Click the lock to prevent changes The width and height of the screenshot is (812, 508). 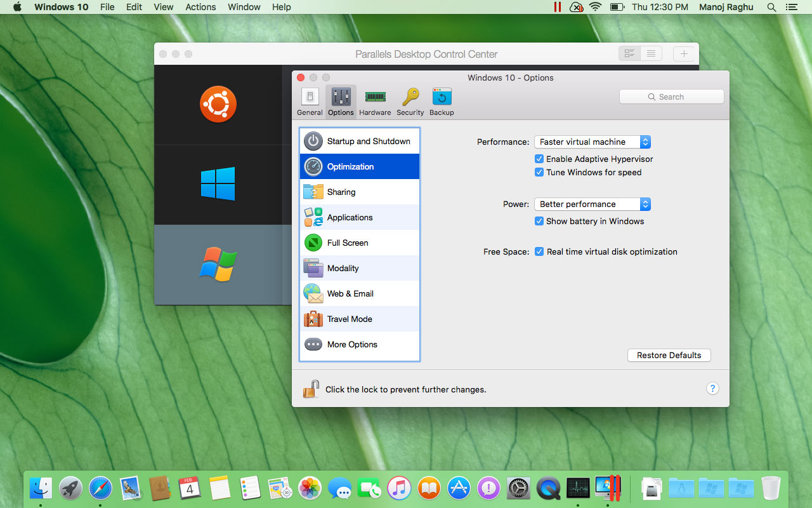311,389
